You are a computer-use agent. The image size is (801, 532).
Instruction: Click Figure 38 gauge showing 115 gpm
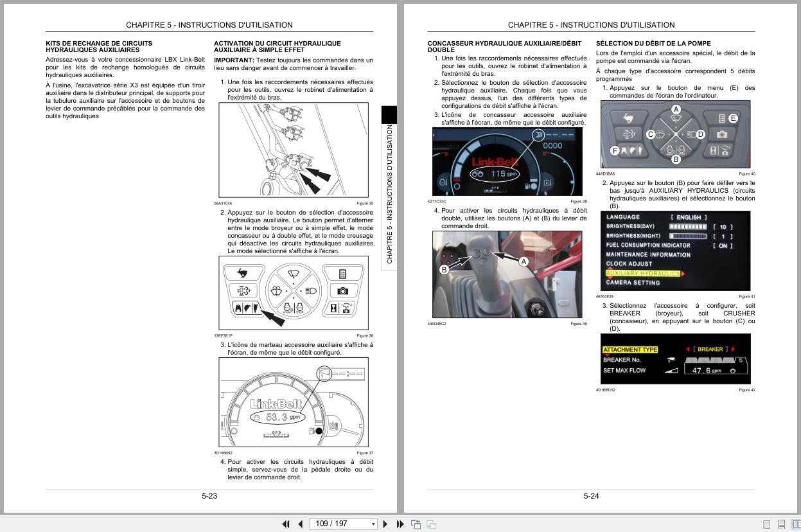point(507,161)
